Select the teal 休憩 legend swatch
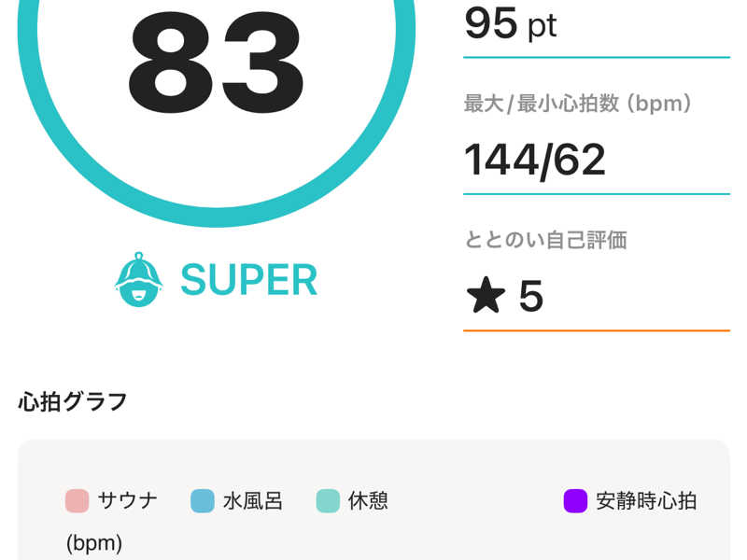Image resolution: width=747 pixels, height=560 pixels. coord(328,501)
